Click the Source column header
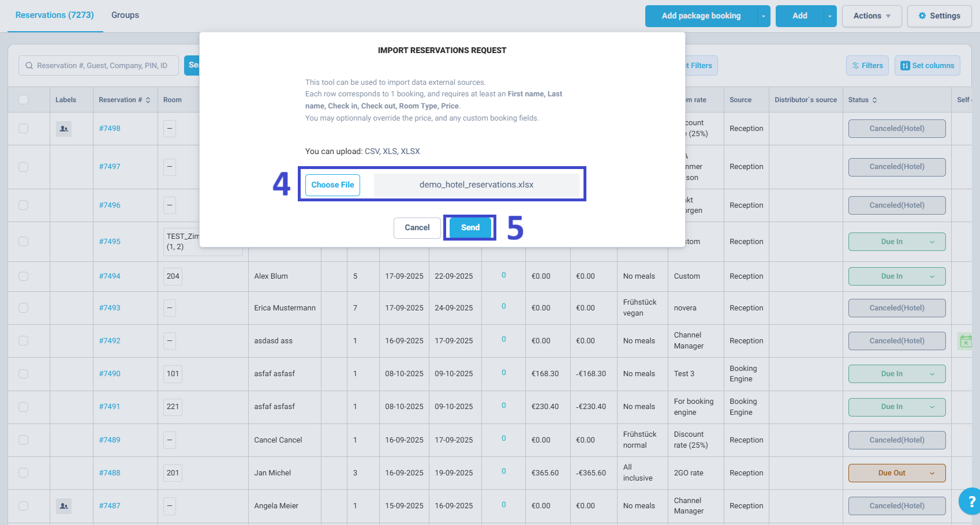 [x=740, y=100]
